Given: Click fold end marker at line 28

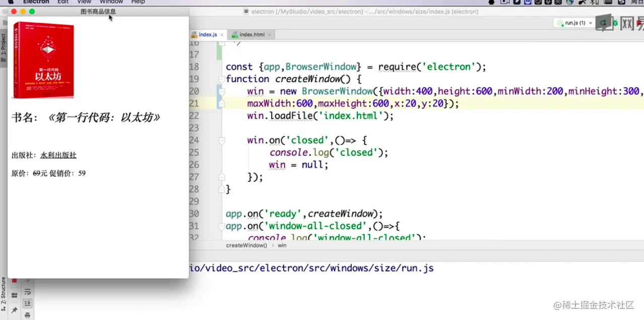Looking at the screenshot, I should (x=221, y=189).
